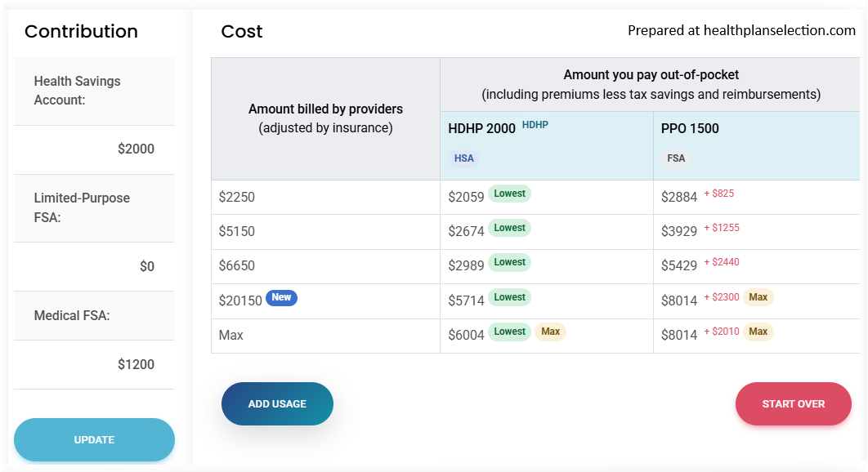Click the $6004 HDHP cost

point(466,335)
